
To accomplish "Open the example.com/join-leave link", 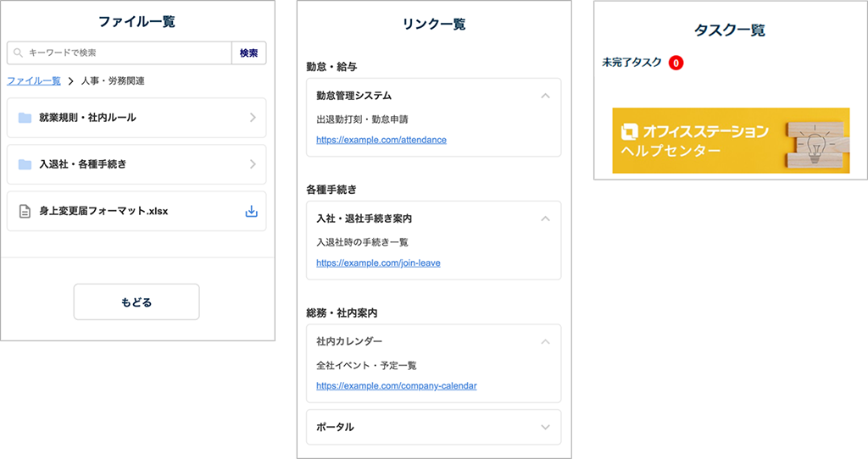I will point(378,263).
